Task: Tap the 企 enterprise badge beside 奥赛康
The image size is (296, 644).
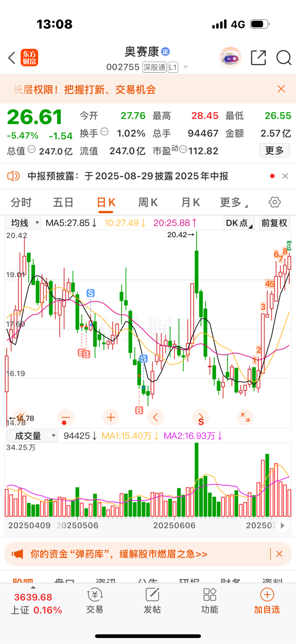Action: point(165,51)
